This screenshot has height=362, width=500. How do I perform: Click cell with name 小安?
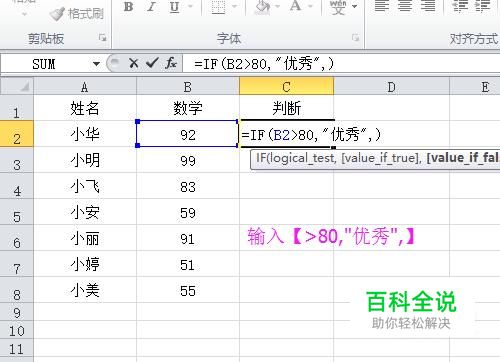(85, 212)
